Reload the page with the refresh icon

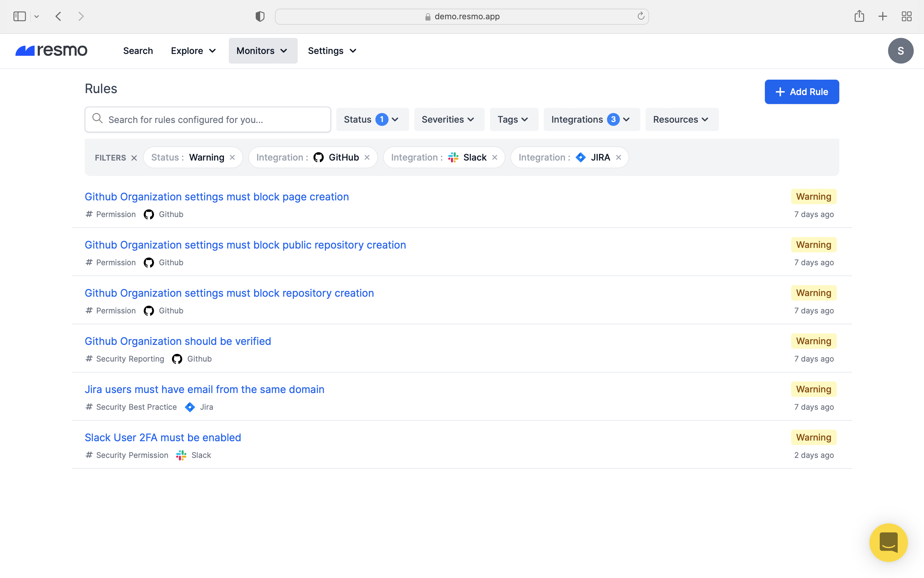point(641,16)
